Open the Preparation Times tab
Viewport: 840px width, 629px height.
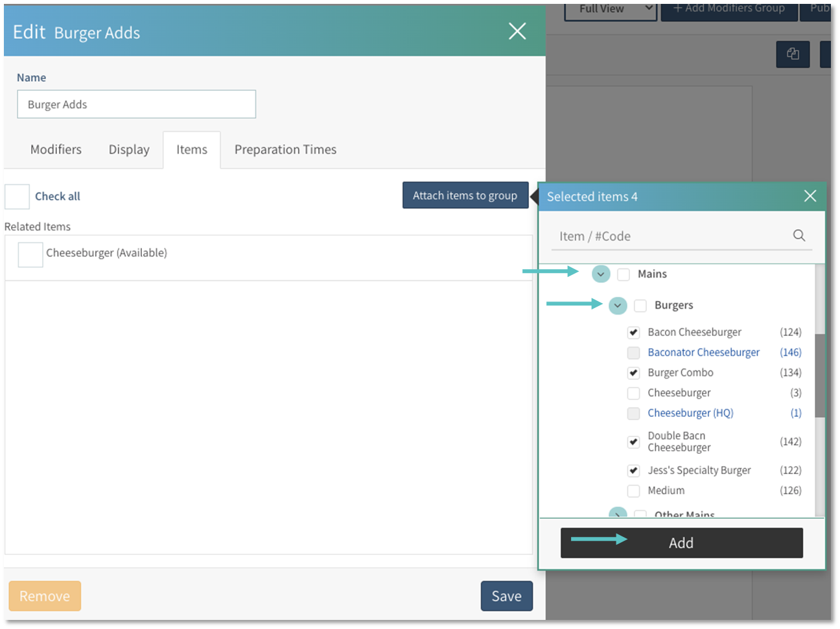pyautogui.click(x=285, y=150)
